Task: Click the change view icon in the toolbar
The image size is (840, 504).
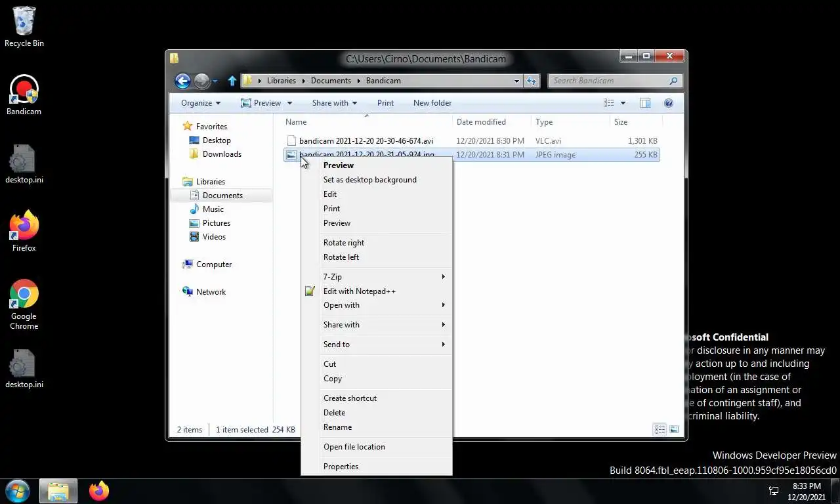Action: point(609,103)
